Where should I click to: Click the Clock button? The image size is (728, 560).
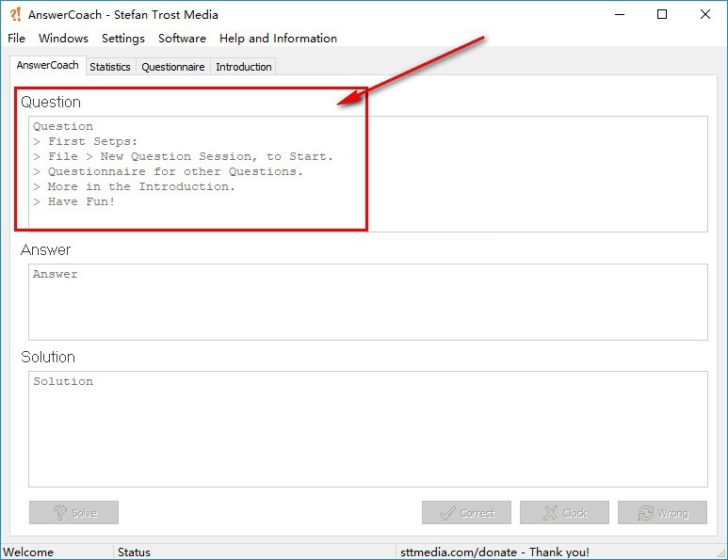[x=564, y=513]
